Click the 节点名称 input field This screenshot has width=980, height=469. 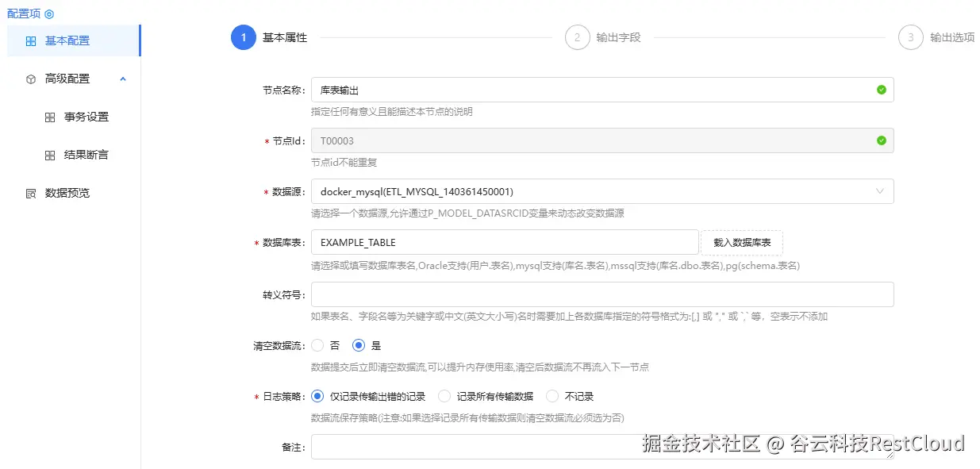click(602, 90)
